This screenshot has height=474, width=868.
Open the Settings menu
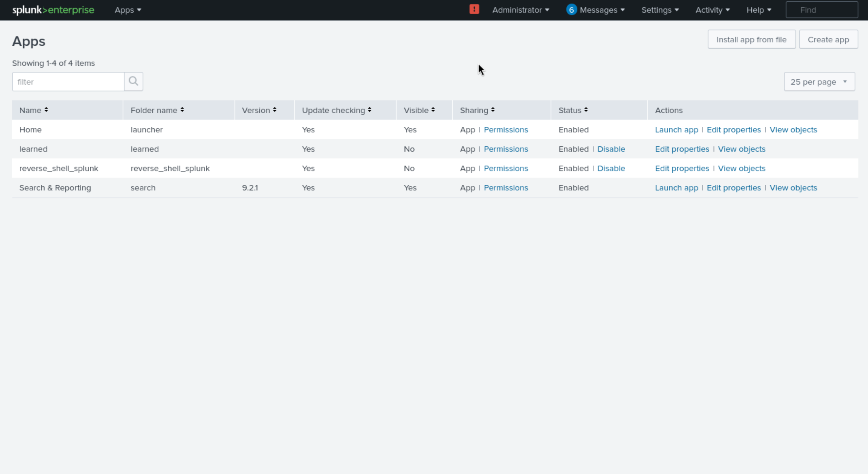[x=660, y=10]
